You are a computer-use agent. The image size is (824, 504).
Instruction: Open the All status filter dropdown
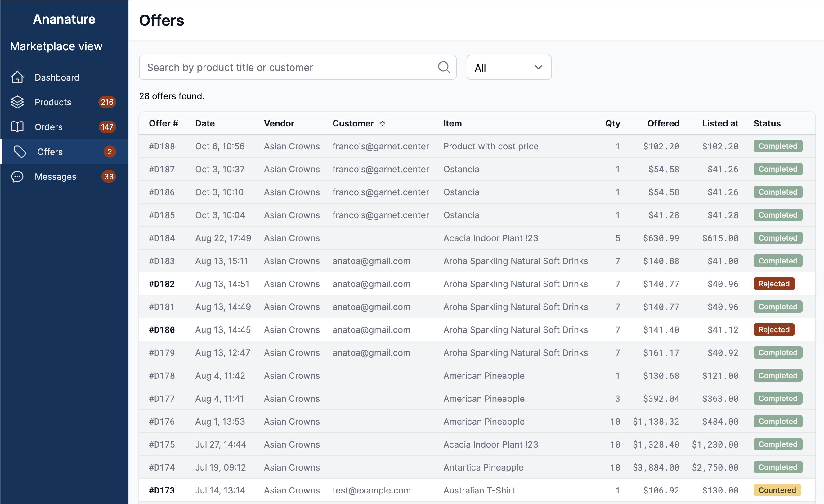(508, 67)
